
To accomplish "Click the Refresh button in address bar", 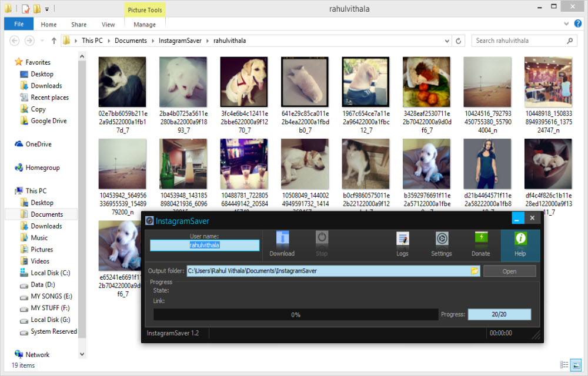I will 458,41.
